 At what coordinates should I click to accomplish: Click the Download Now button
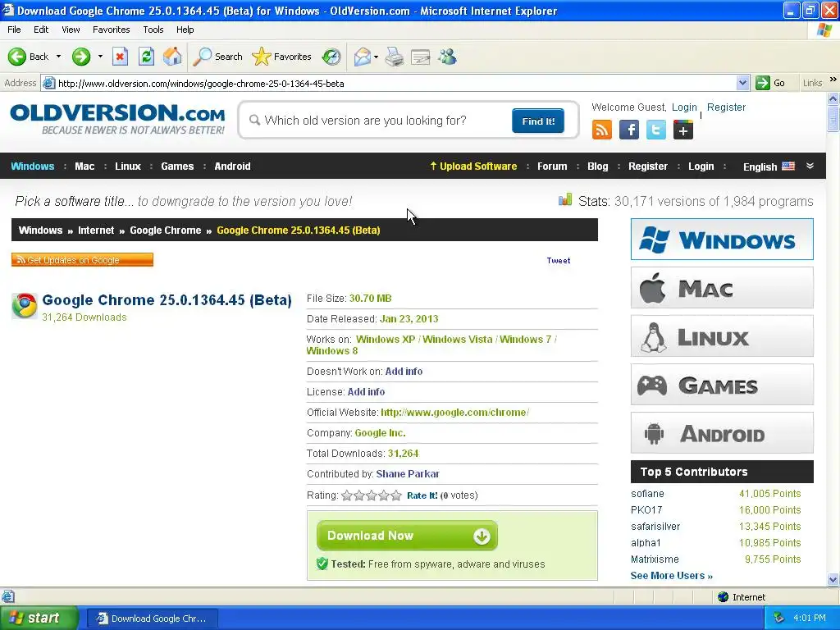click(407, 535)
